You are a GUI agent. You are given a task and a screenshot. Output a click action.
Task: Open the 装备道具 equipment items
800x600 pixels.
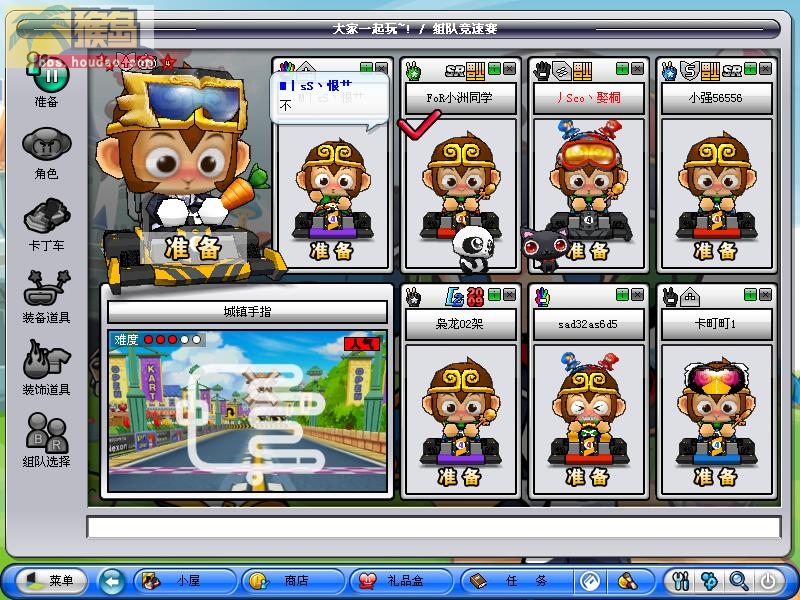coord(46,297)
